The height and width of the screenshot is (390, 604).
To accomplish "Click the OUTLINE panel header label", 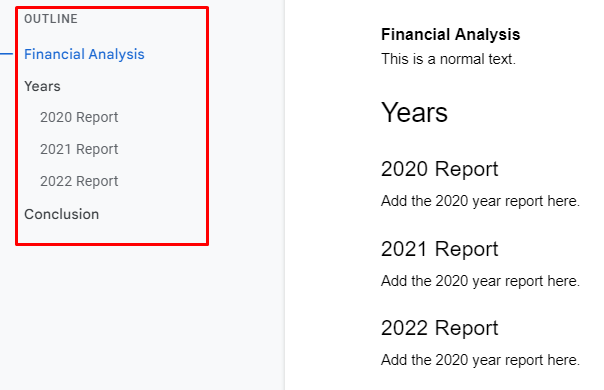I will [51, 19].
